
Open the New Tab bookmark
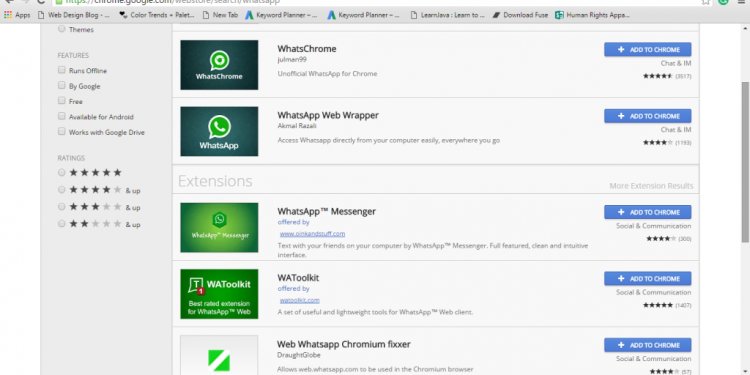click(x=220, y=15)
